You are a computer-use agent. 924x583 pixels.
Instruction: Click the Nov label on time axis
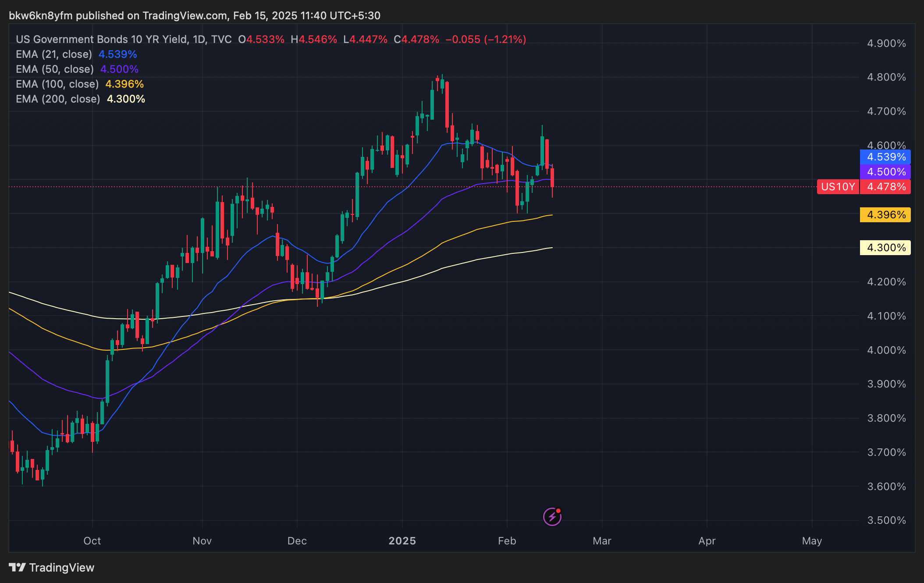point(202,541)
